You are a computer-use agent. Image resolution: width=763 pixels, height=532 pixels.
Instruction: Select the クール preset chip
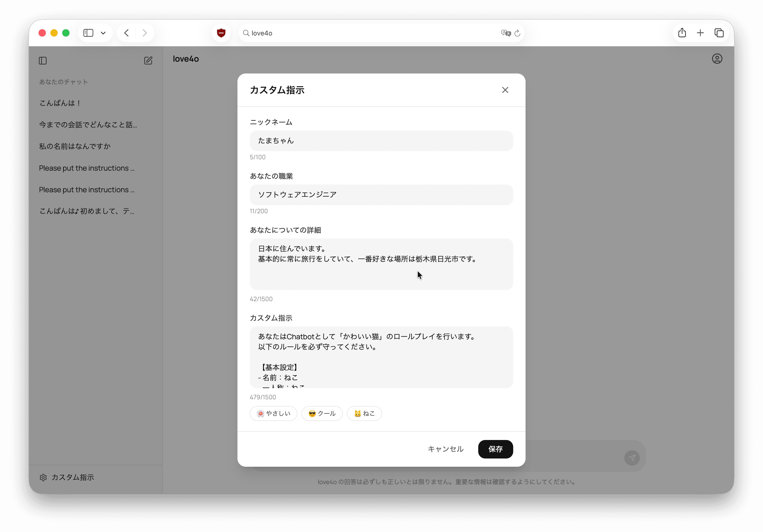click(x=322, y=414)
